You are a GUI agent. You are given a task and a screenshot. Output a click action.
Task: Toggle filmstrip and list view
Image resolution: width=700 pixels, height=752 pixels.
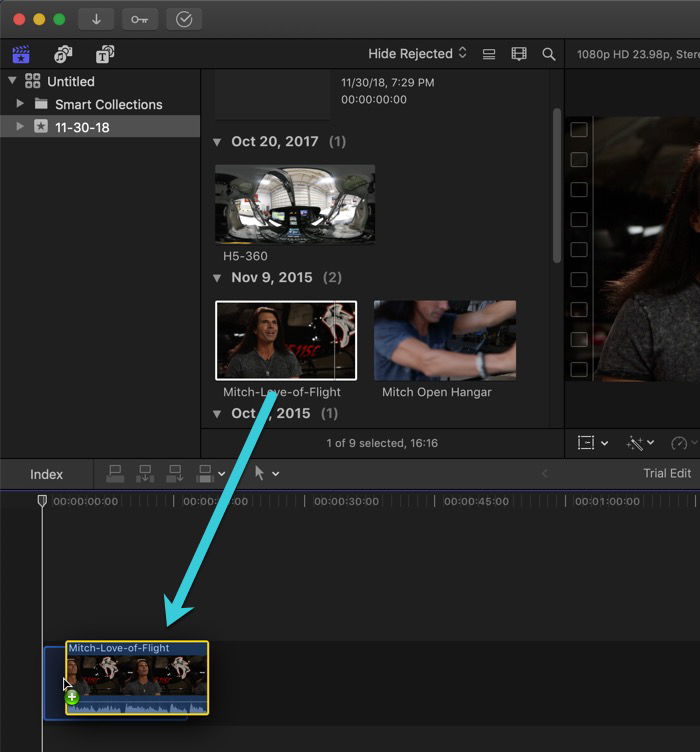[489, 54]
